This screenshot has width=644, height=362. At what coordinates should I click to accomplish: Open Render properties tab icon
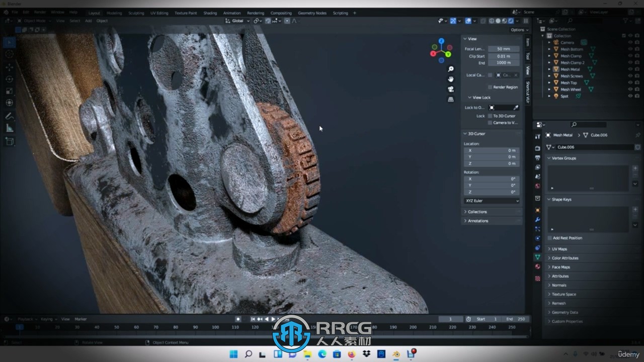(x=537, y=148)
